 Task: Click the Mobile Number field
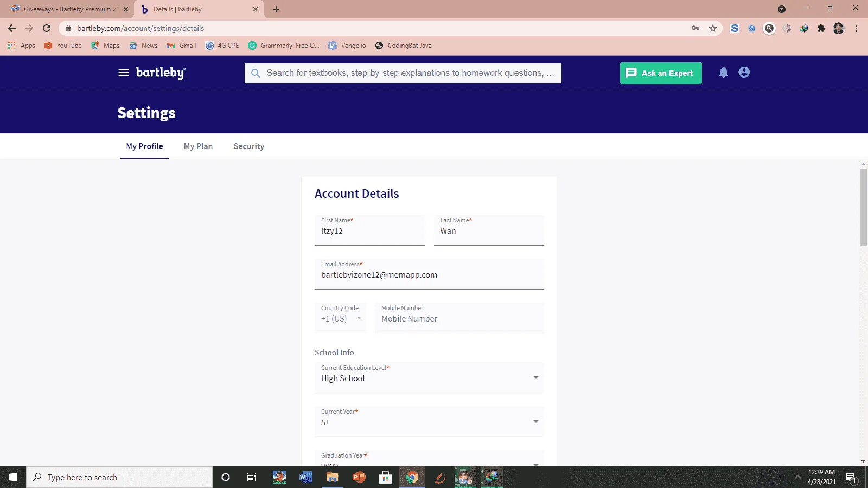pyautogui.click(x=459, y=318)
